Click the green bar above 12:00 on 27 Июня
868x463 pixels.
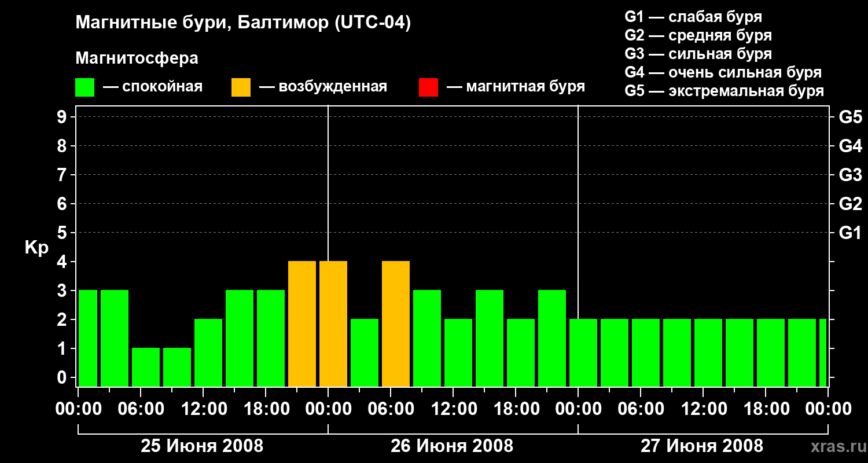(x=708, y=352)
